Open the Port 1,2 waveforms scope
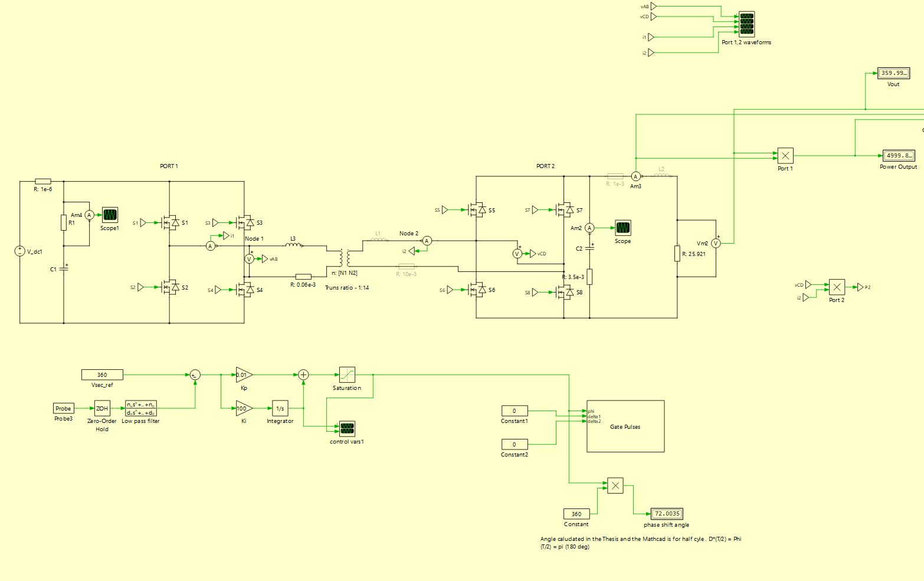 (x=747, y=24)
